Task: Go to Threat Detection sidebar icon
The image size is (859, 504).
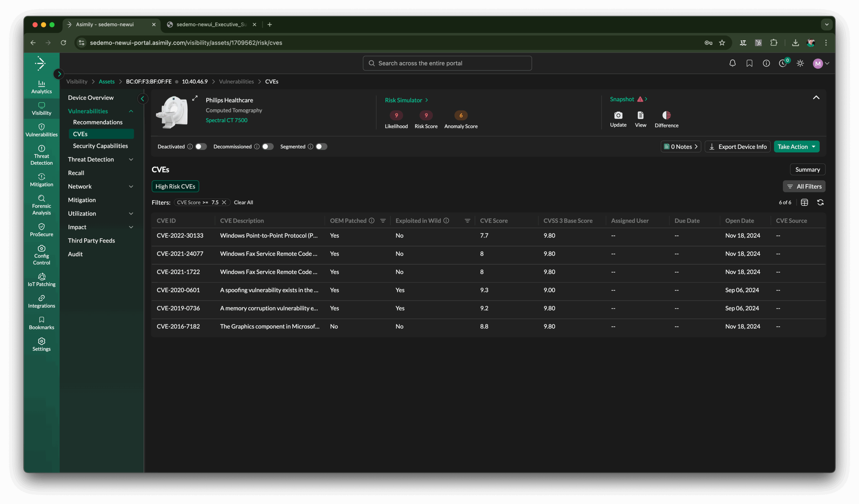Action: [41, 155]
